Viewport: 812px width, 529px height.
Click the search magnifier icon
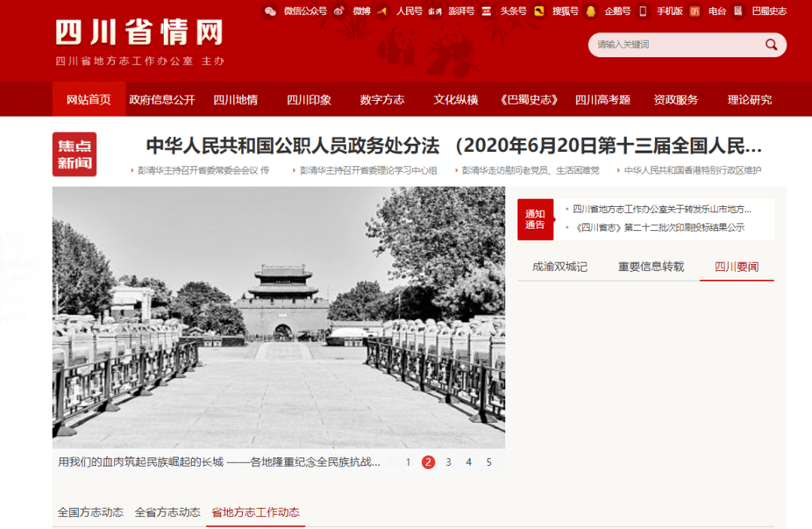[771, 45]
